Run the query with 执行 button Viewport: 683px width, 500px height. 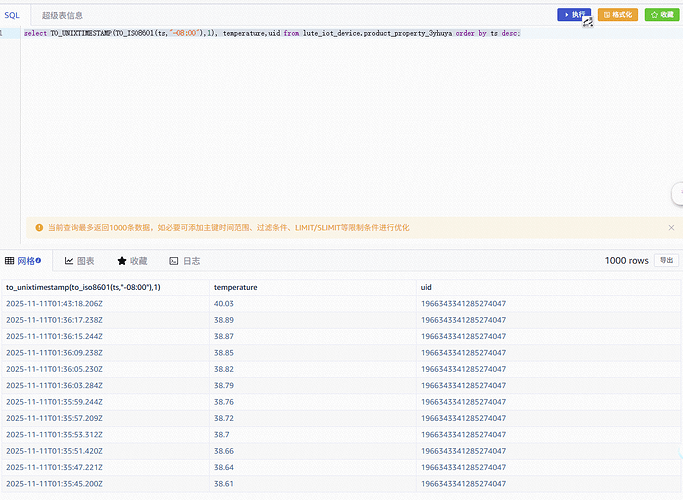574,15
